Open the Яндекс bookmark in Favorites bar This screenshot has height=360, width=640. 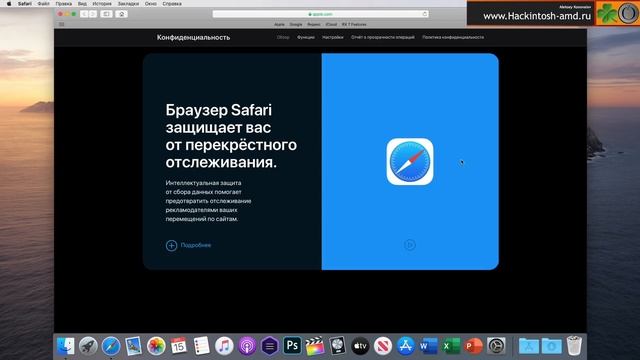[x=313, y=24]
